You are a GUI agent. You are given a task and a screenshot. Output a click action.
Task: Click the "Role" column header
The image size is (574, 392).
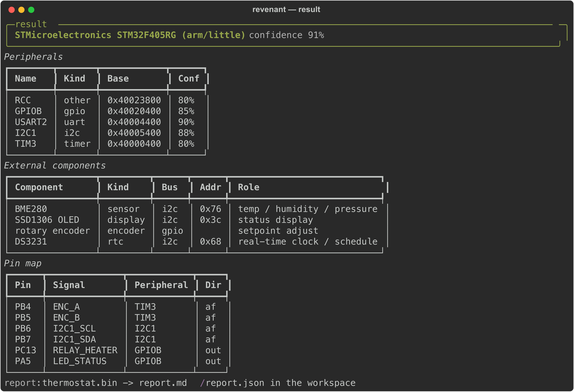click(x=249, y=188)
